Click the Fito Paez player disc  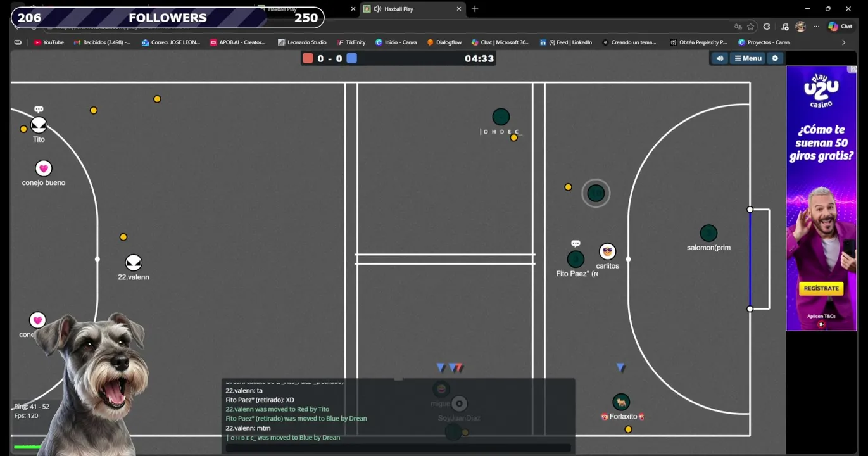click(x=576, y=259)
